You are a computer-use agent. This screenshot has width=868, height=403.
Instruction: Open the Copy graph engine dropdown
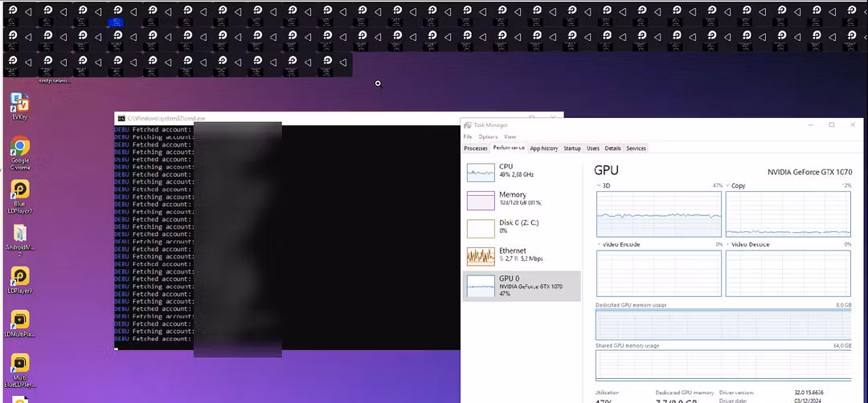click(x=728, y=185)
